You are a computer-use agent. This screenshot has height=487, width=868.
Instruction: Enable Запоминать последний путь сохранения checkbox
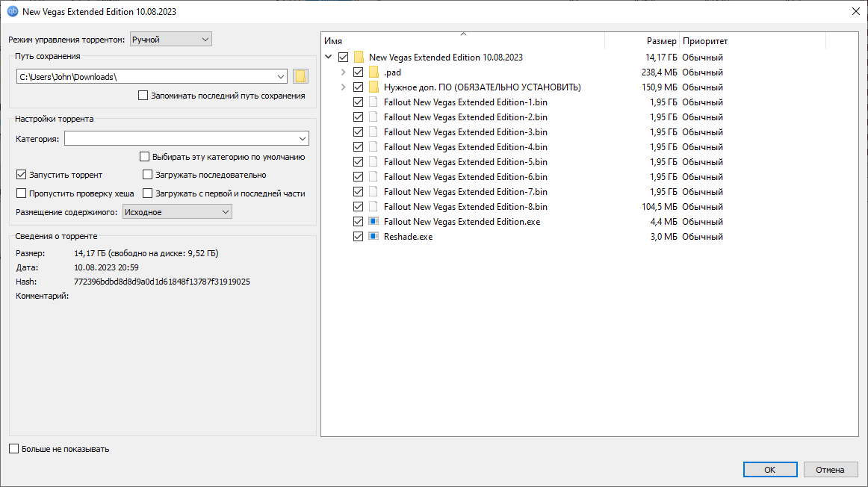pos(143,95)
